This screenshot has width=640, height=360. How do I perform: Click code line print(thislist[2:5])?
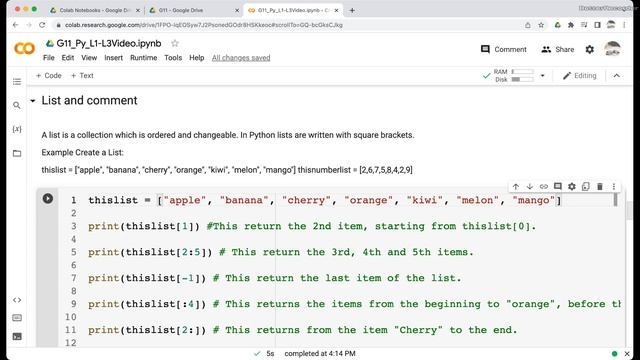click(x=150, y=252)
